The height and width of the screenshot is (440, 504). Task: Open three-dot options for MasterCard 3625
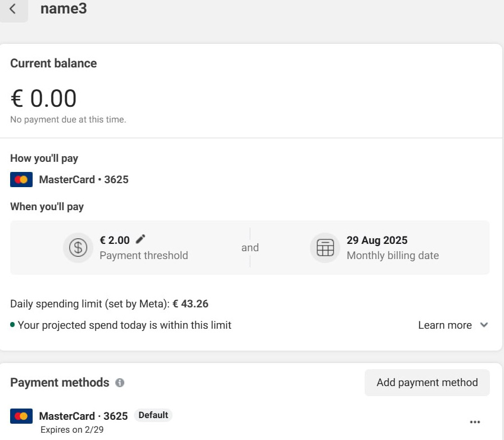(x=475, y=422)
